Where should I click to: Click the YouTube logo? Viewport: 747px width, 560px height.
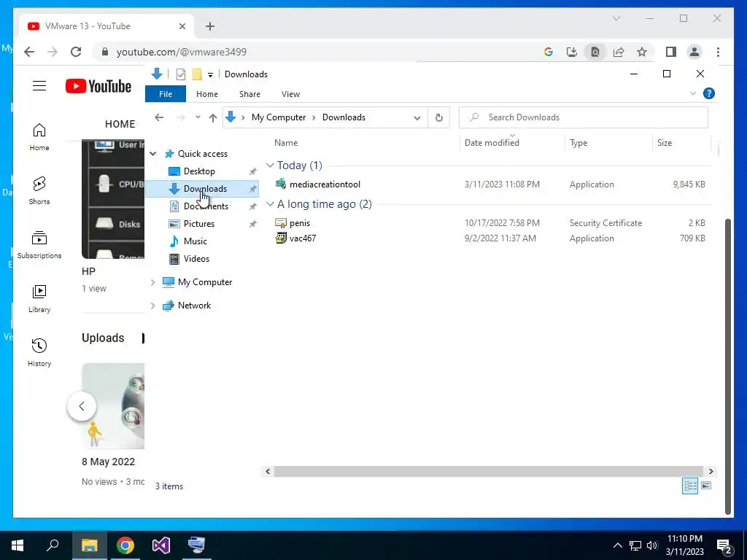98,86
